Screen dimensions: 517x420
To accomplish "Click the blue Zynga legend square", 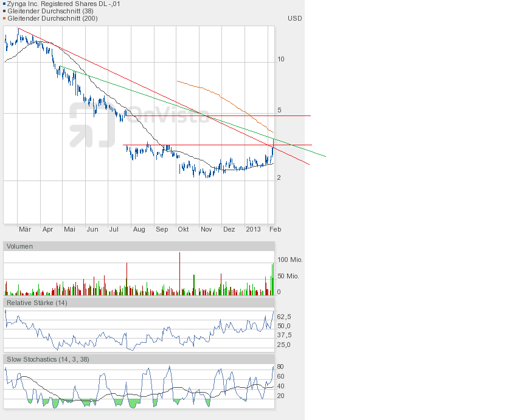I will pyautogui.click(x=4, y=4).
